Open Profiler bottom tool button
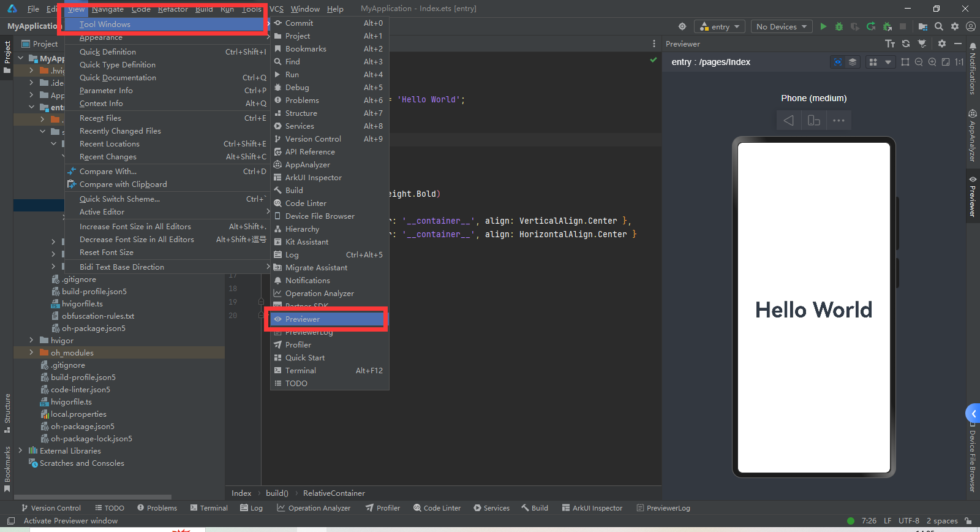The image size is (980, 532). click(383, 507)
